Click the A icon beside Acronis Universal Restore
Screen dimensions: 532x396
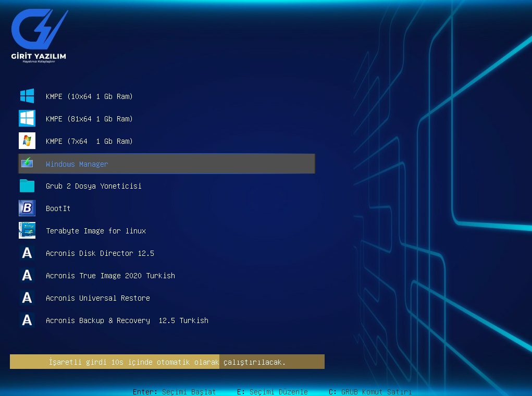[x=27, y=298]
